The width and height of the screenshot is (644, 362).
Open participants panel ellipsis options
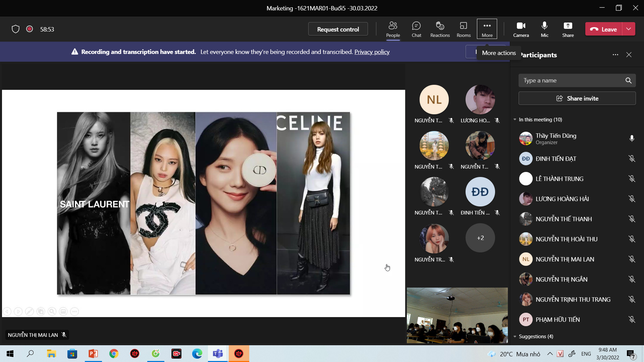tap(615, 55)
